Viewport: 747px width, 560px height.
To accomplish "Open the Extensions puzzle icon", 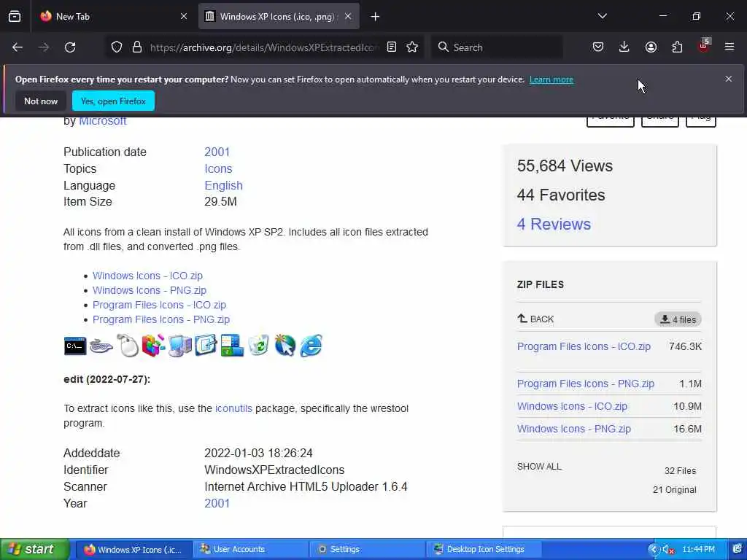I will 677,47.
